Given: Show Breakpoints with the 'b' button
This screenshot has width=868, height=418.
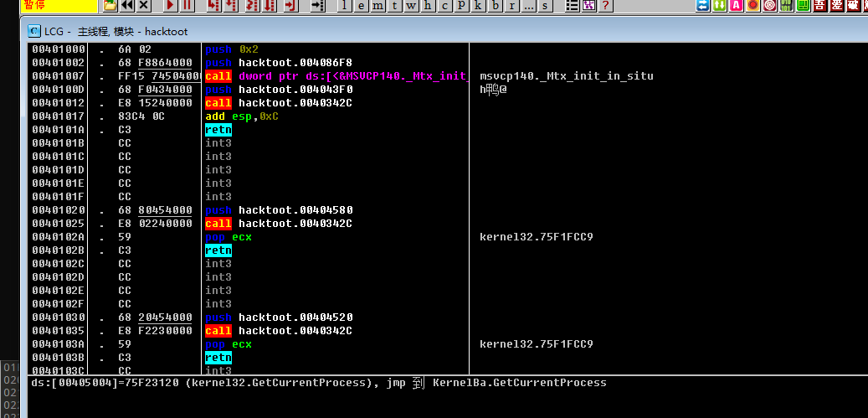Looking at the screenshot, I should pos(495,6).
